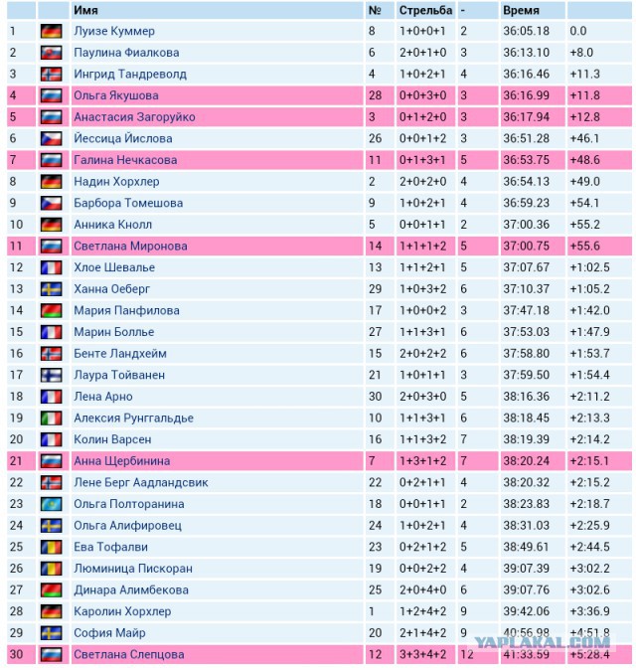Open athlete link Барбора Томешова
Screen dimensions: 636x672
(128, 203)
